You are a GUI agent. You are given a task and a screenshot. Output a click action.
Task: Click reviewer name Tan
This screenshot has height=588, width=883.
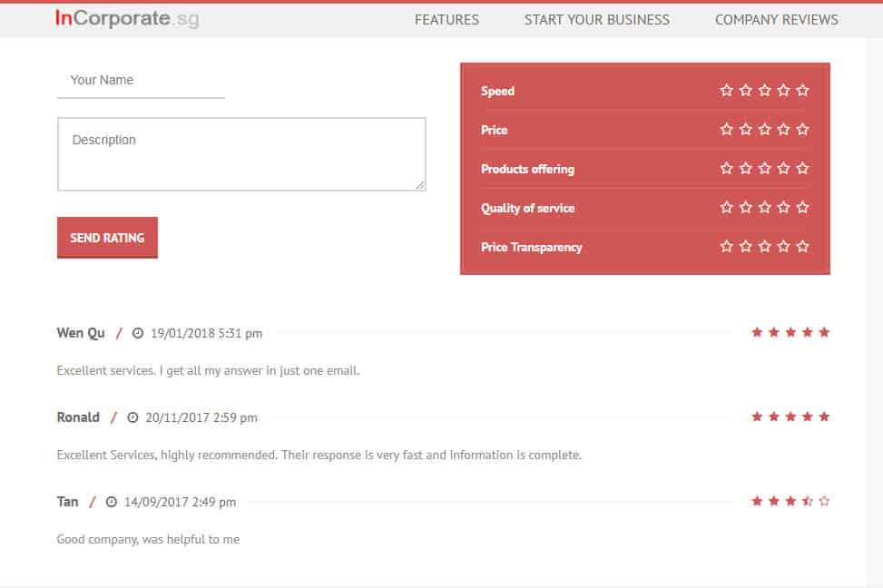(67, 502)
